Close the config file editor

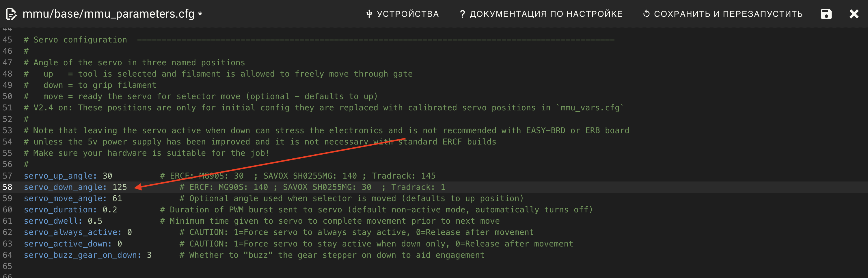(854, 14)
